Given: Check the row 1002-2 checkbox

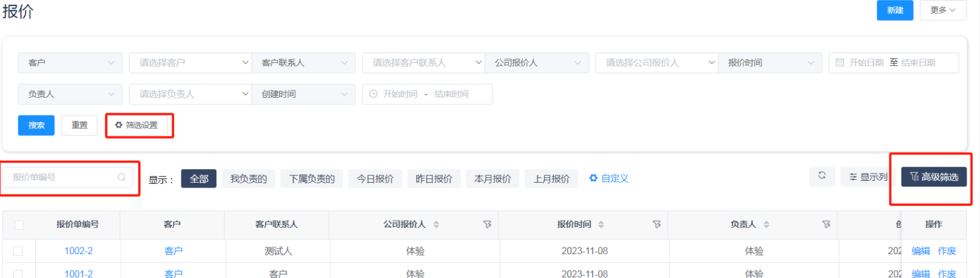Looking at the screenshot, I should coord(18,251).
